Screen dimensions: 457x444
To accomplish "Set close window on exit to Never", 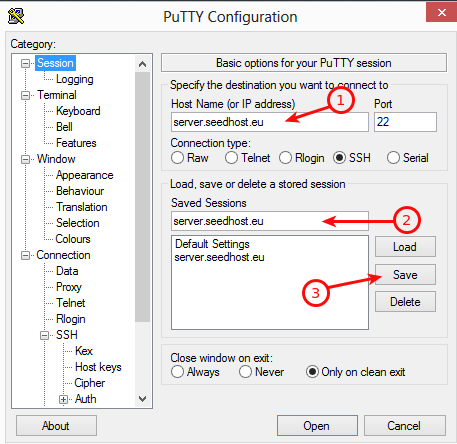I will 245,372.
